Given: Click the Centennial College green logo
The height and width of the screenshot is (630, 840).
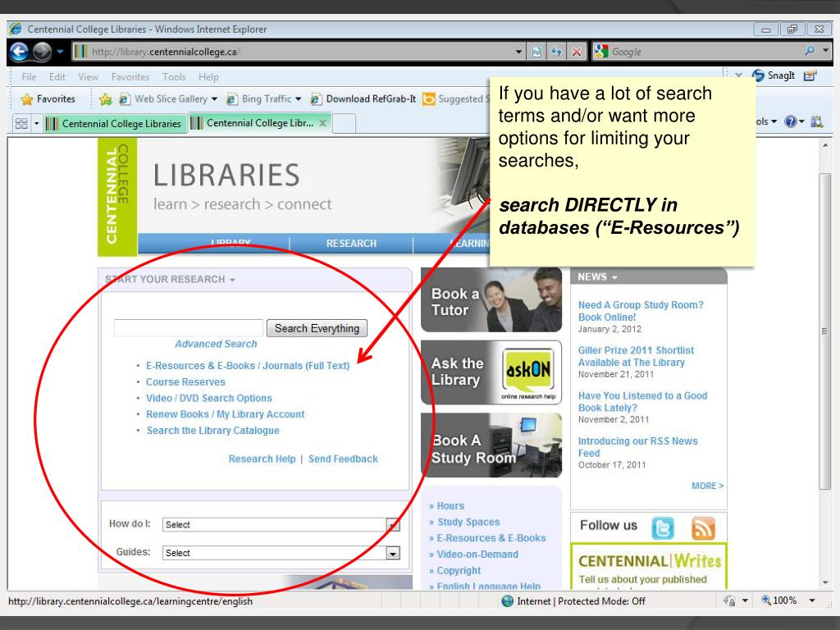Looking at the screenshot, I should (117, 196).
